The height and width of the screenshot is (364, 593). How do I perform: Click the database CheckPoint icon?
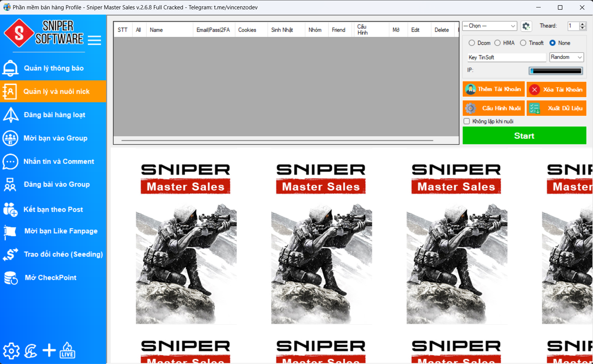11,278
